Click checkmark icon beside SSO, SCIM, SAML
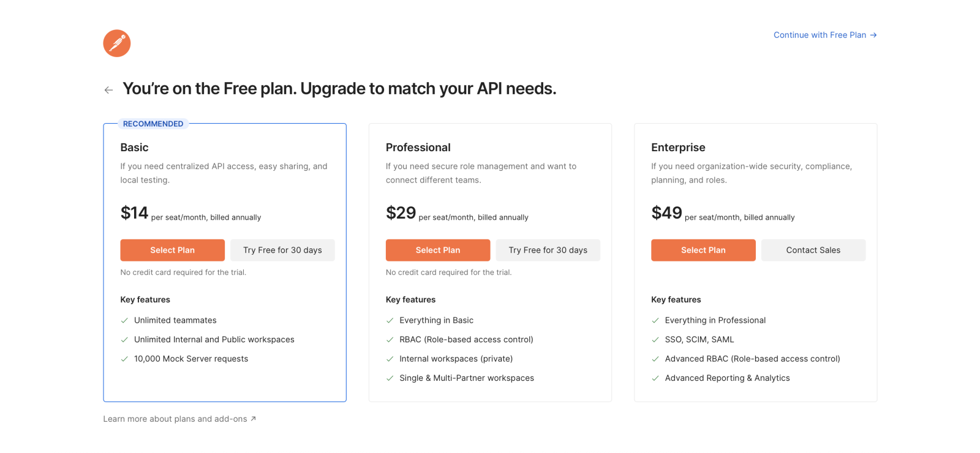 (x=655, y=340)
